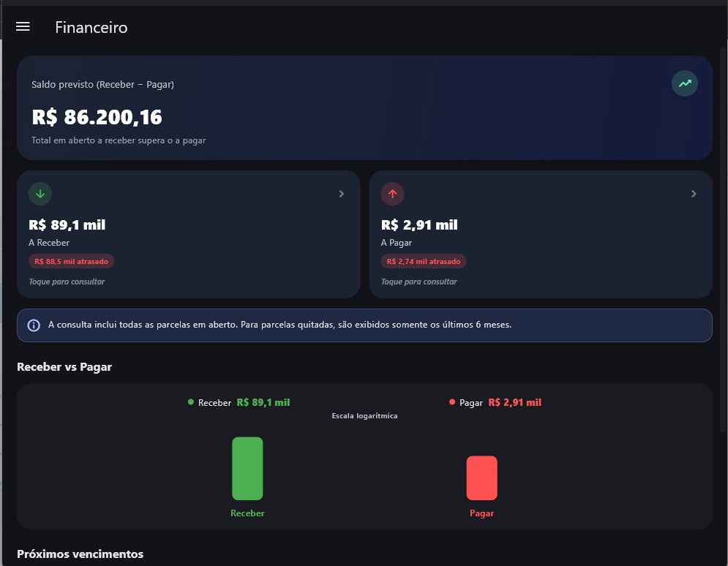This screenshot has height=566, width=728.
Task: Expand the A Receber card chevron
Action: (341, 194)
